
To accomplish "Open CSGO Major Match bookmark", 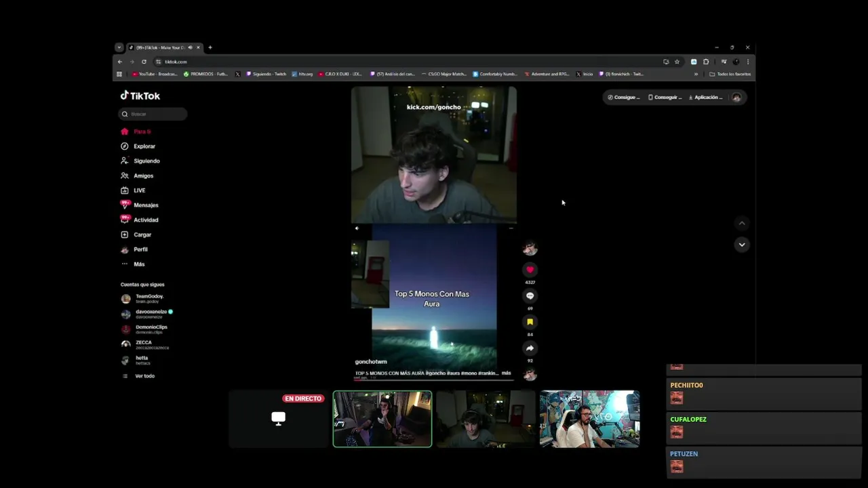I will pyautogui.click(x=444, y=74).
